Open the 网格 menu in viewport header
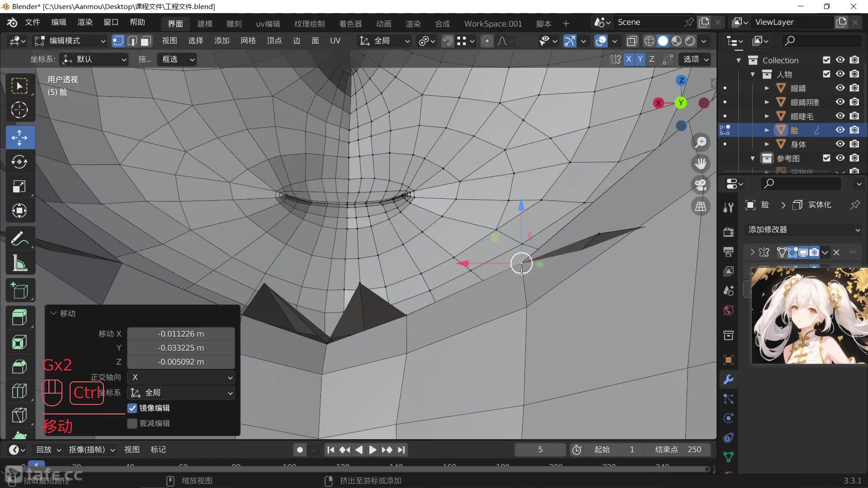Screen dimensions: 868x488 [x=248, y=41]
